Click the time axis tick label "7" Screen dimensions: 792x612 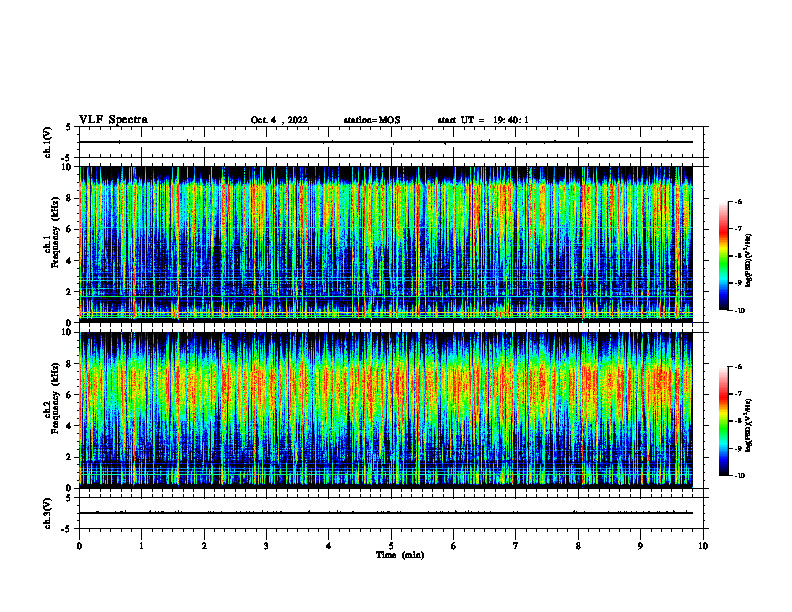pyautogui.click(x=516, y=546)
